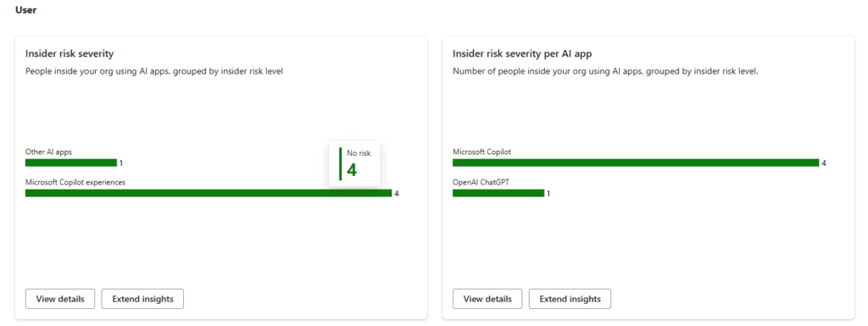The image size is (868, 326).
Task: Click value 1 beside OpenAI ChatGPT bar
Action: [548, 194]
